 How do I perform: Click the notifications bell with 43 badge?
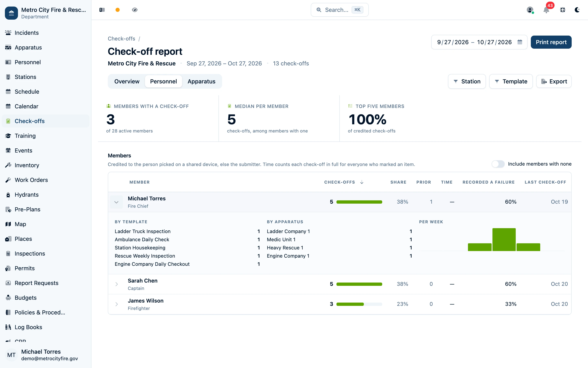tap(546, 10)
